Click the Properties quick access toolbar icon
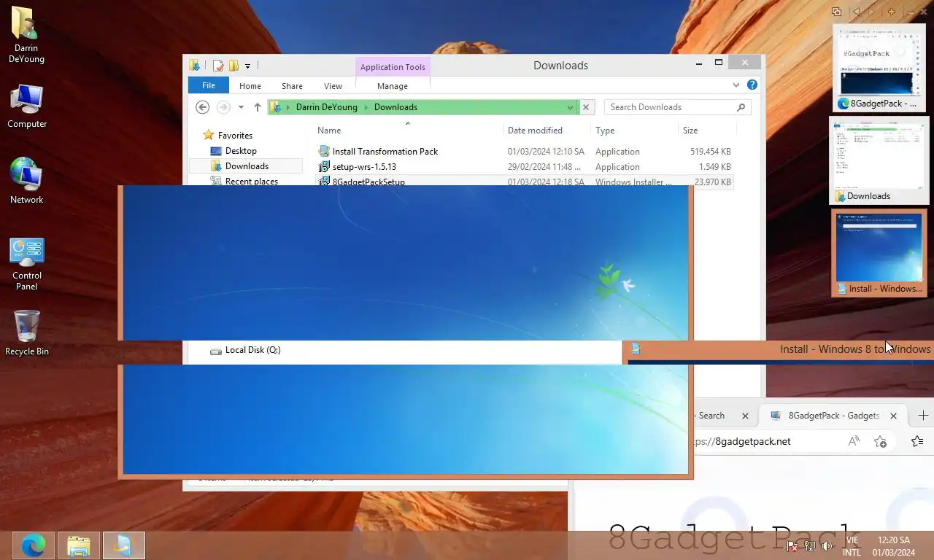The image size is (934, 560). 218,66
